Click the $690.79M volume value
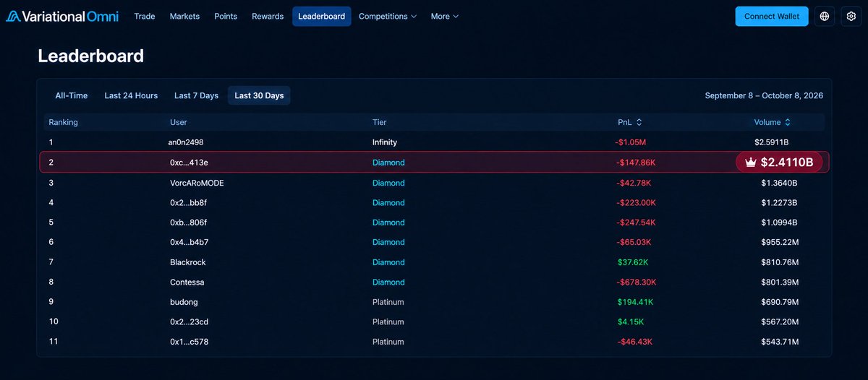The image size is (868, 380). pyautogui.click(x=780, y=302)
